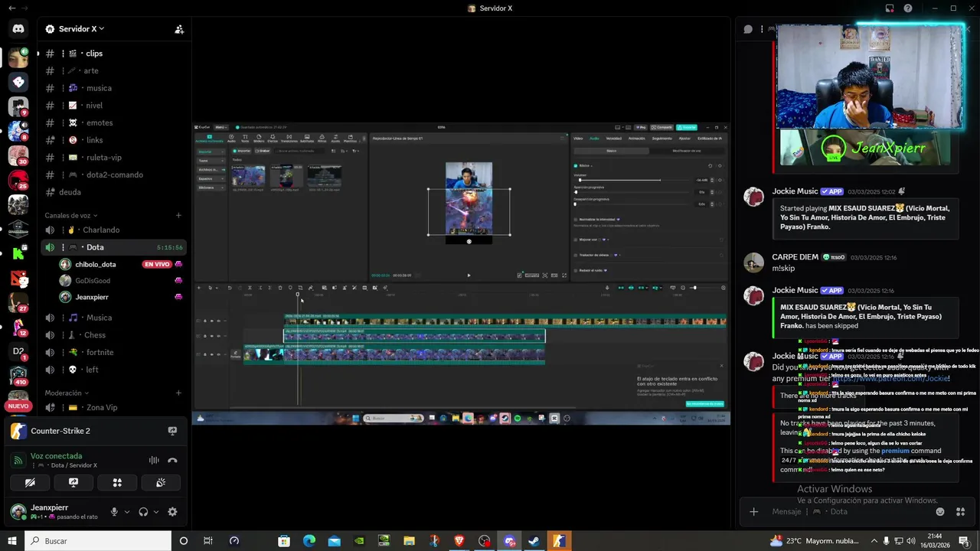Open Brave browser from the taskbar
The height and width of the screenshot is (551, 980).
[459, 541]
